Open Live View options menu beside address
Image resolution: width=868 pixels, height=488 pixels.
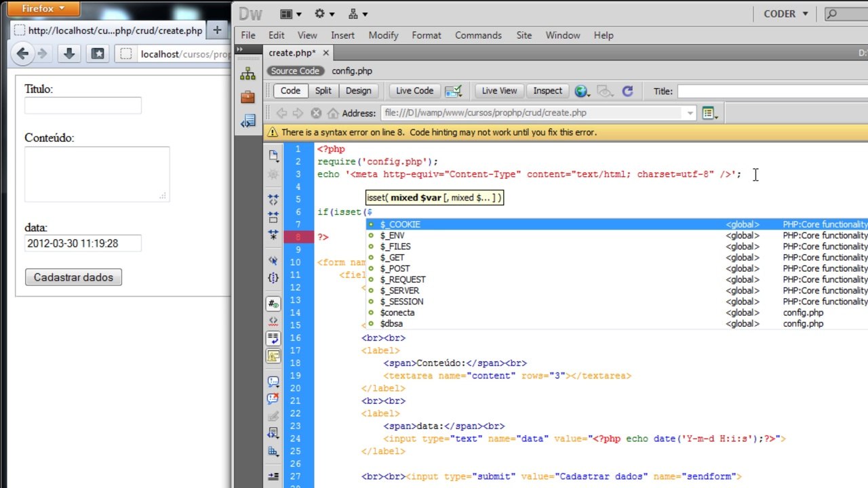tap(710, 113)
